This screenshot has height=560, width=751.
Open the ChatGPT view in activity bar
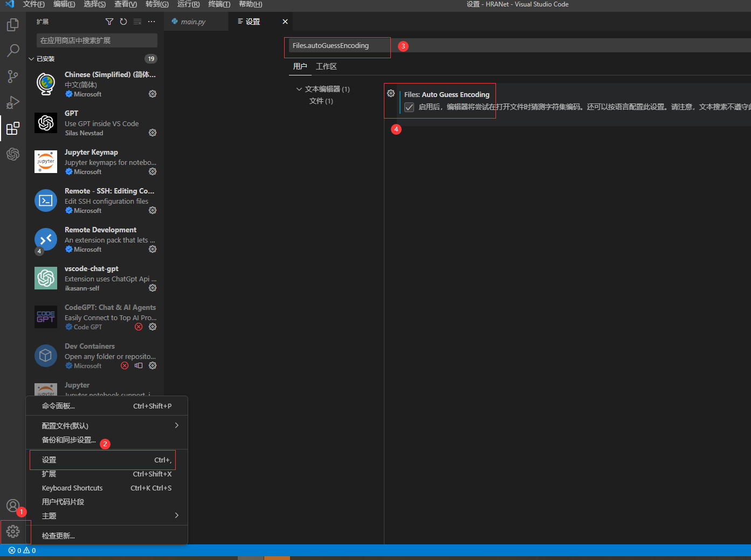13,154
